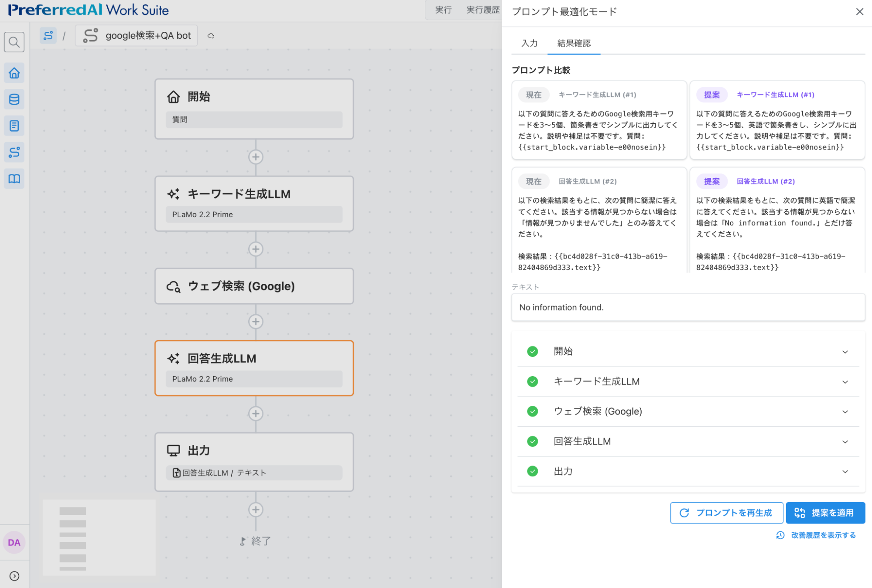Expand the 開始 result row

845,352
